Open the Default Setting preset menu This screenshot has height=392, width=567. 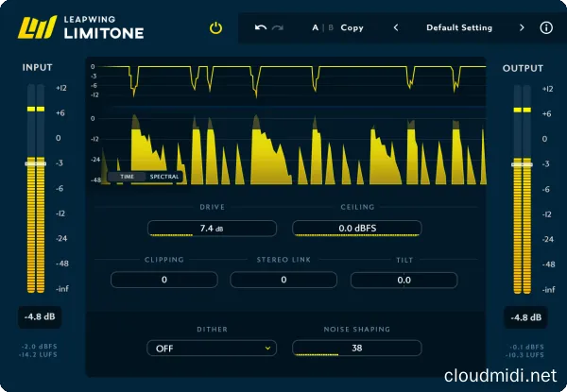point(458,28)
